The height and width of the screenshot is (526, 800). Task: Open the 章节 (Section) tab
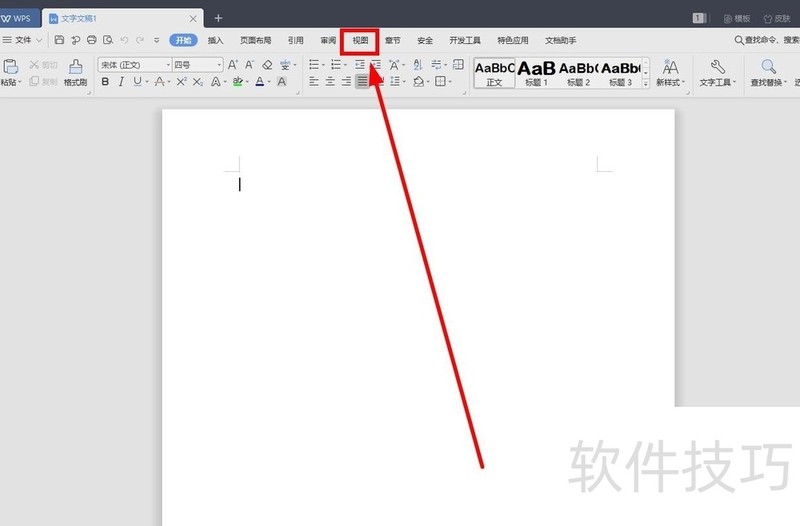click(x=392, y=40)
